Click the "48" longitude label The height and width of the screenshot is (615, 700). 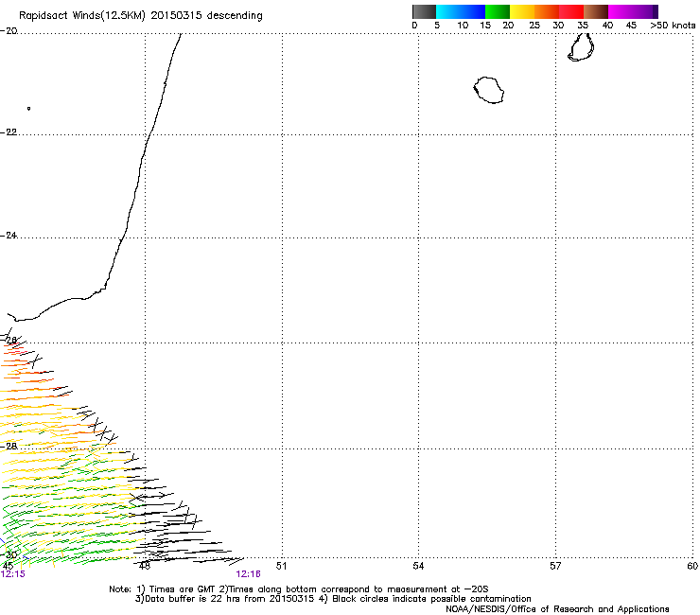(145, 566)
